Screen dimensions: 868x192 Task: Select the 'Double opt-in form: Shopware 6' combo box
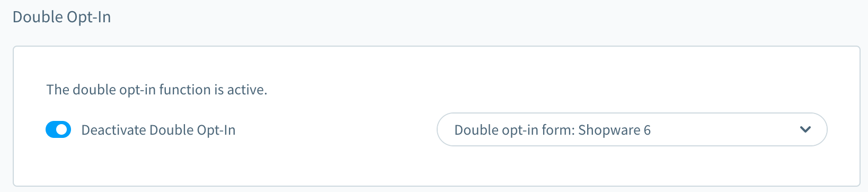[x=632, y=129]
